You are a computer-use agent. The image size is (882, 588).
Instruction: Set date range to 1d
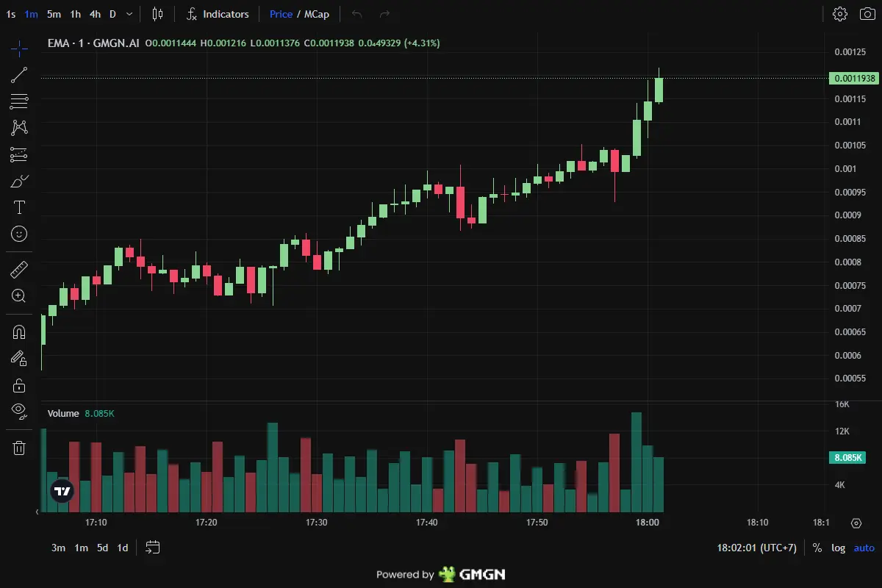pyautogui.click(x=123, y=548)
